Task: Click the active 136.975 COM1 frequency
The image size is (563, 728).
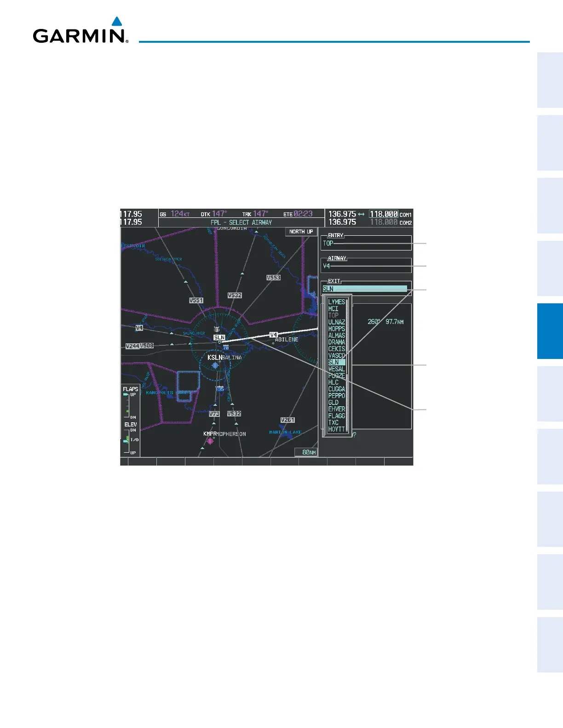Action: click(x=342, y=214)
